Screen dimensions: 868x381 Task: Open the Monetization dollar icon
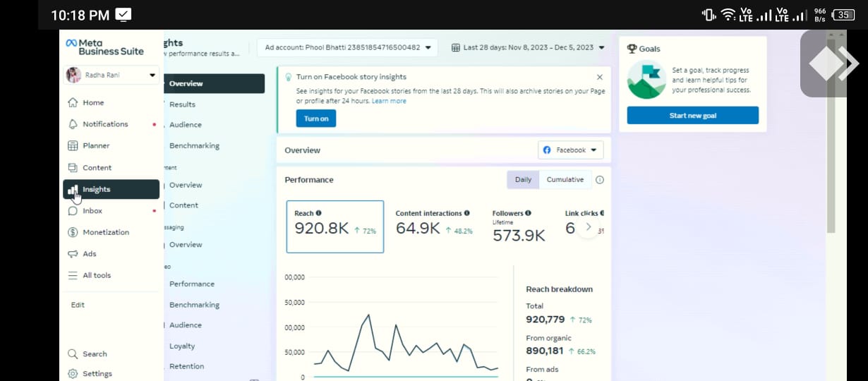point(73,232)
